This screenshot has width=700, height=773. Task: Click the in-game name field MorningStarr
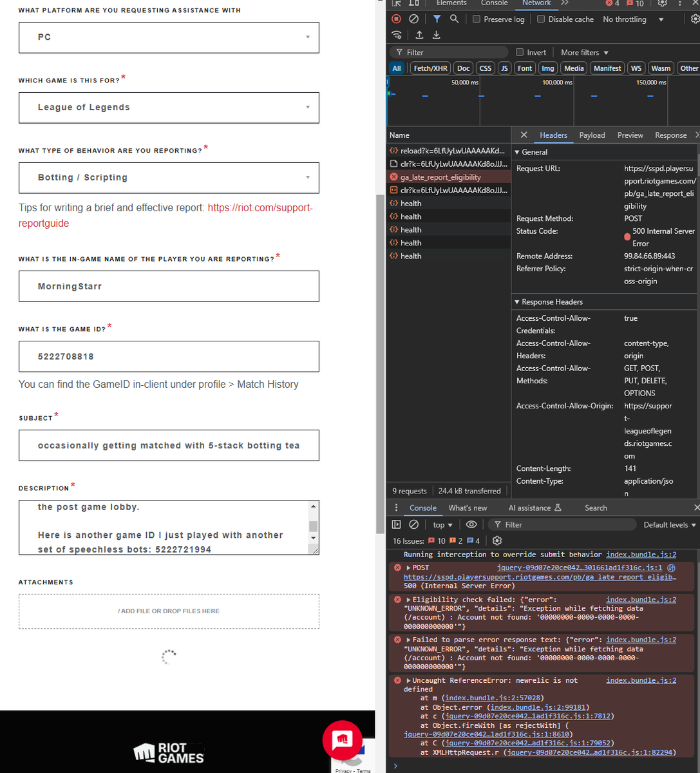tap(169, 286)
